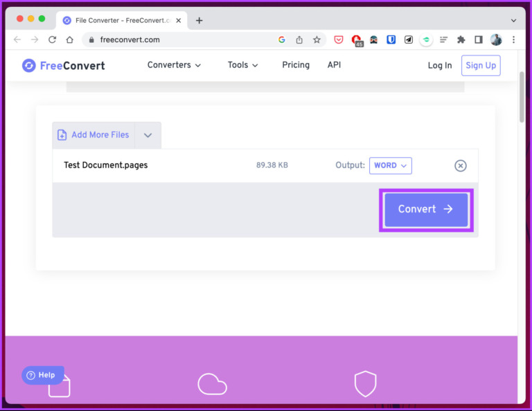Click the FreeConvert logo
This screenshot has width=532, height=411.
pos(63,66)
